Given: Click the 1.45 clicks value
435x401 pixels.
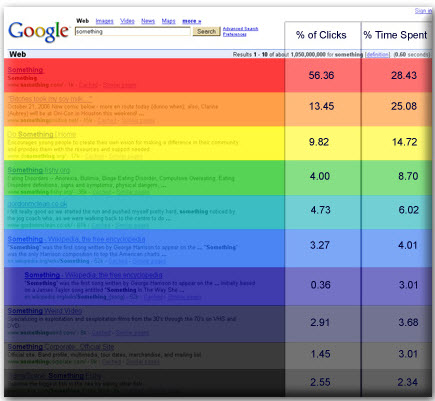Looking at the screenshot, I should pos(320,354).
